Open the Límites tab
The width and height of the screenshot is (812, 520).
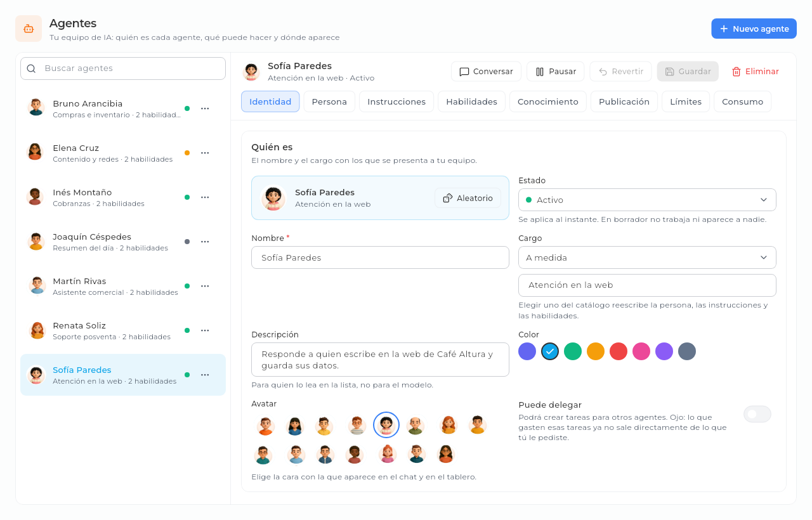click(686, 101)
